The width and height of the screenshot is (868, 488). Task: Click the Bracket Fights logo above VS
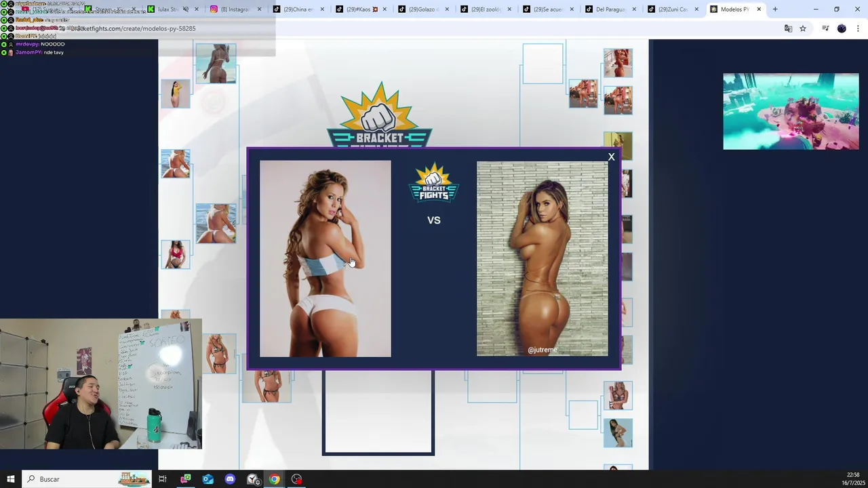[x=434, y=182]
